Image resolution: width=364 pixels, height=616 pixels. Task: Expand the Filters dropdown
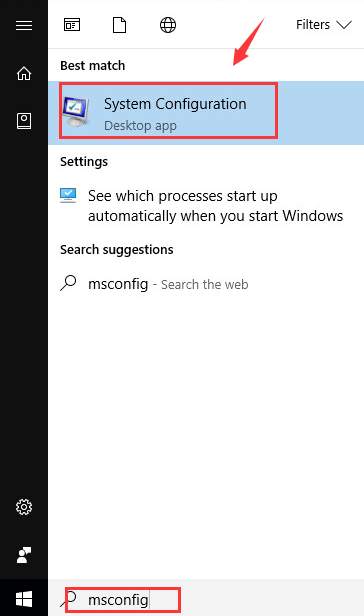pyautogui.click(x=324, y=25)
